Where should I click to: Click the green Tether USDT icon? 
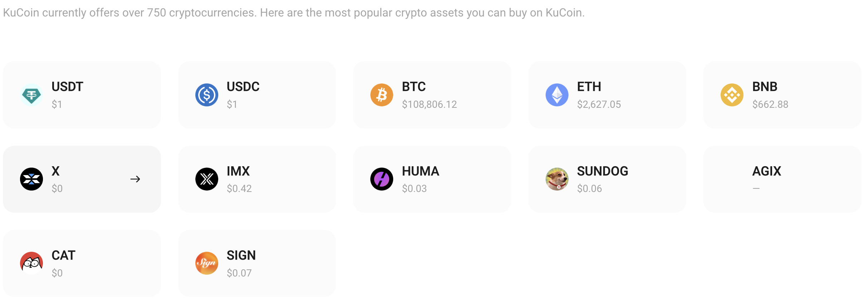click(31, 95)
